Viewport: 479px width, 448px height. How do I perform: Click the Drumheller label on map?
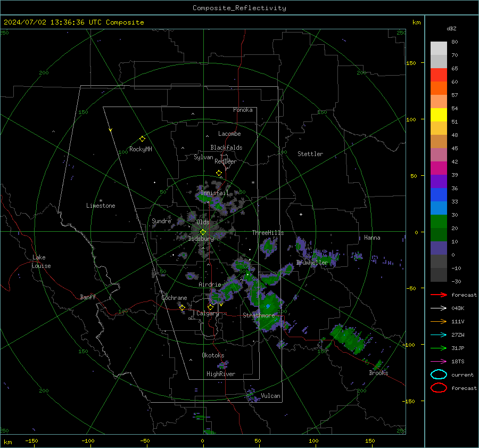(312, 263)
